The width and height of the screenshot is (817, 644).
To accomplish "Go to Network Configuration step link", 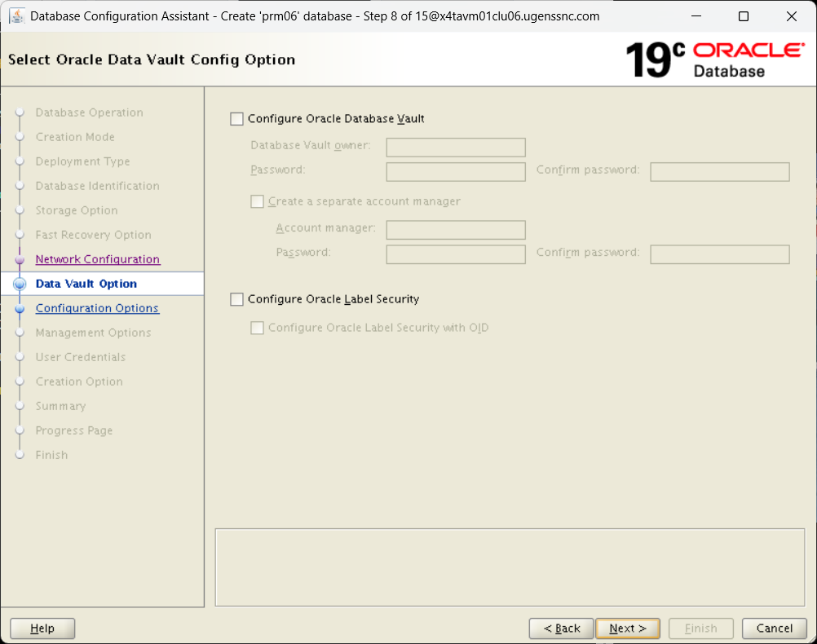I will (97, 259).
